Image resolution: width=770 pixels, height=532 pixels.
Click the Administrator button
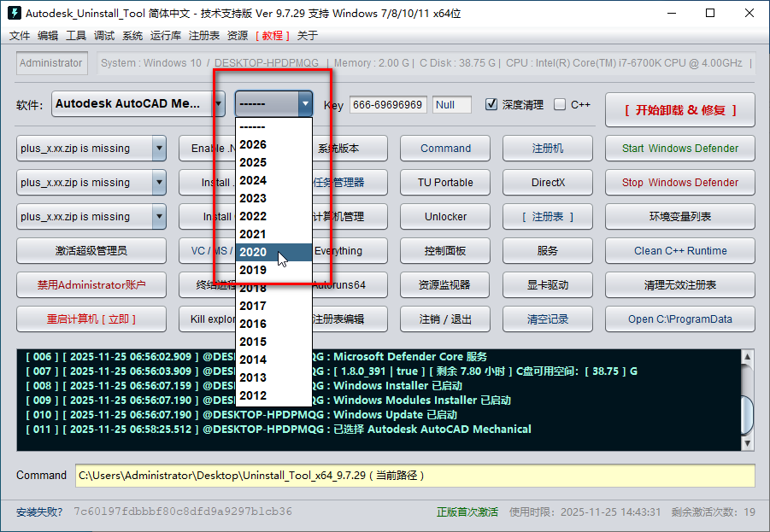click(51, 63)
